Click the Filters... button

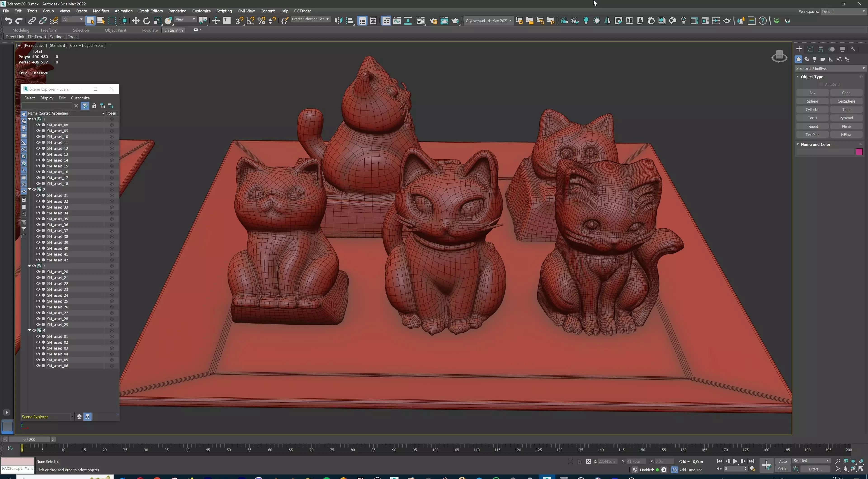(x=815, y=469)
